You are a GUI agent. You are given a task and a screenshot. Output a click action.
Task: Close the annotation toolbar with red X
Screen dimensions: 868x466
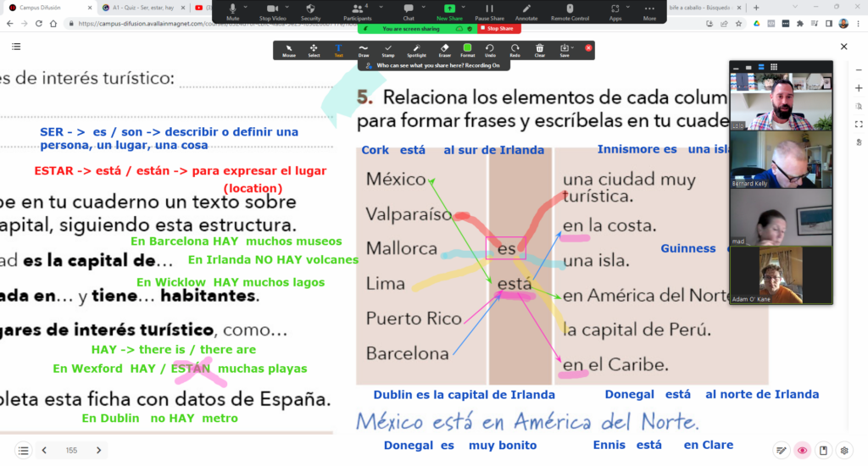(x=588, y=48)
